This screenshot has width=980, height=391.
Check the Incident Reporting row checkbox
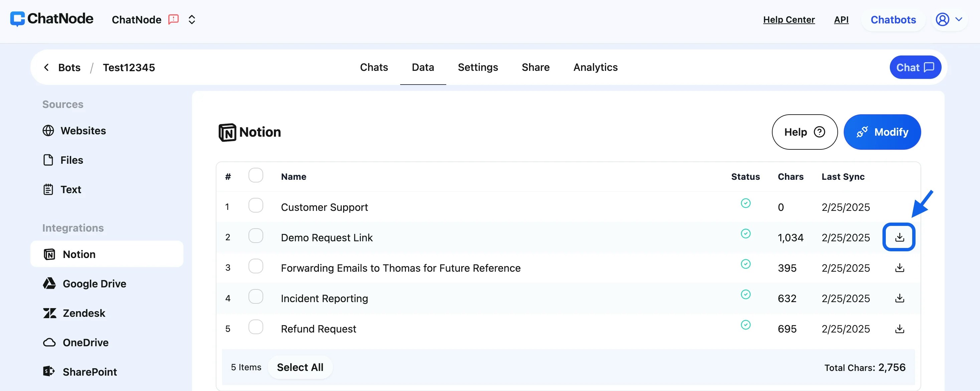pyautogui.click(x=256, y=296)
